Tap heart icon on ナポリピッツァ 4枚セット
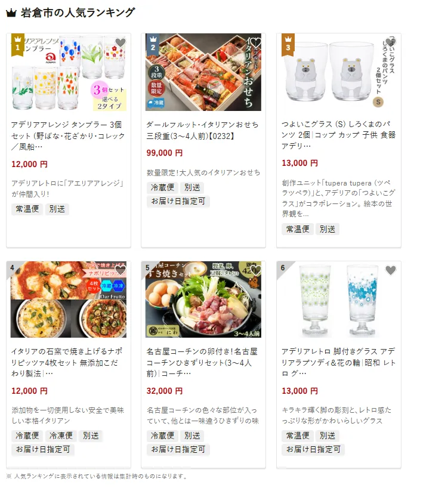The height and width of the screenshot is (491, 448). click(x=121, y=270)
